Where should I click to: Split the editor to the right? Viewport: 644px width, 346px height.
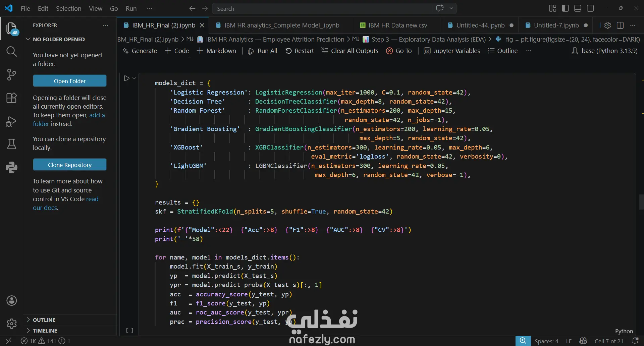pyautogui.click(x=620, y=25)
